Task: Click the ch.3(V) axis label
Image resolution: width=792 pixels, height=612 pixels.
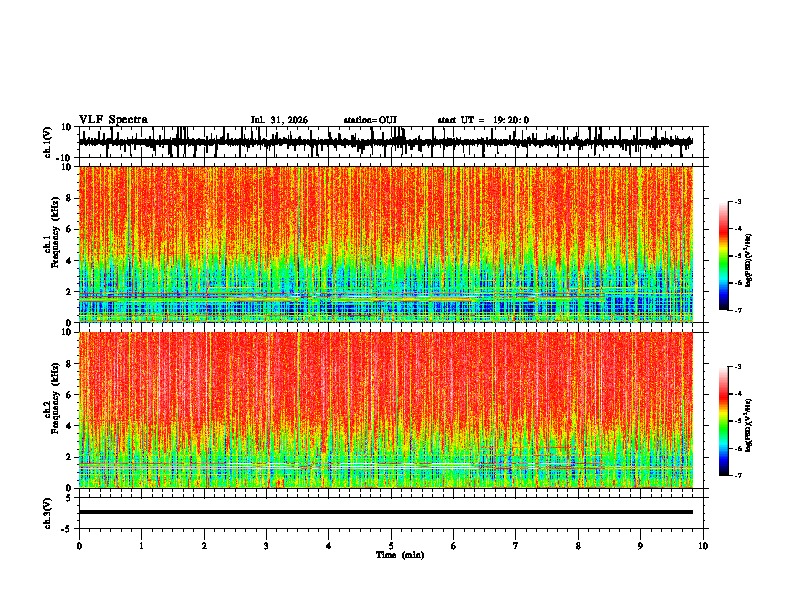Action: pyautogui.click(x=48, y=513)
